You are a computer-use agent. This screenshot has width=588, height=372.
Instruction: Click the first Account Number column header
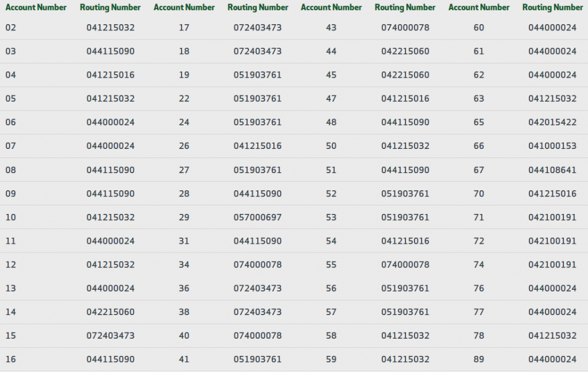pos(36,7)
